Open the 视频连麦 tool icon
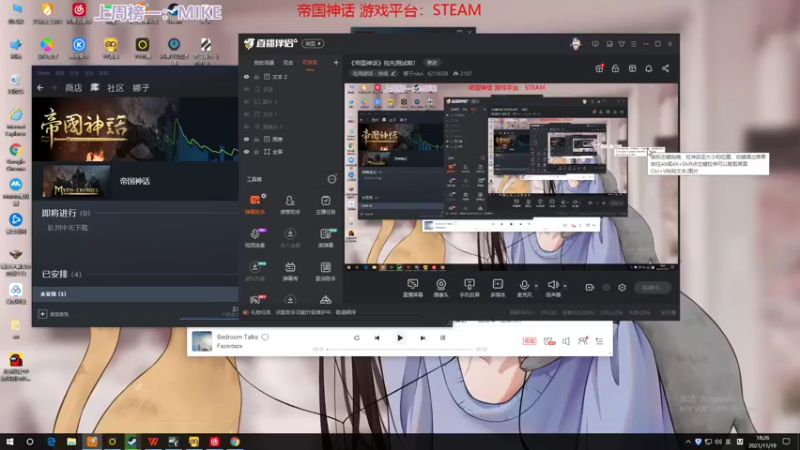Viewport: 800px width, 450px height. [x=255, y=238]
